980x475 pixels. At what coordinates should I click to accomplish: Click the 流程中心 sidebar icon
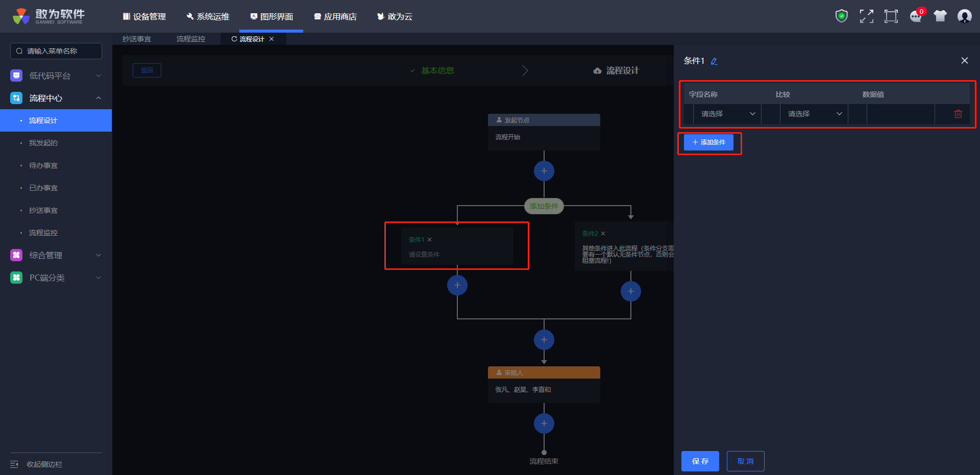coord(16,98)
